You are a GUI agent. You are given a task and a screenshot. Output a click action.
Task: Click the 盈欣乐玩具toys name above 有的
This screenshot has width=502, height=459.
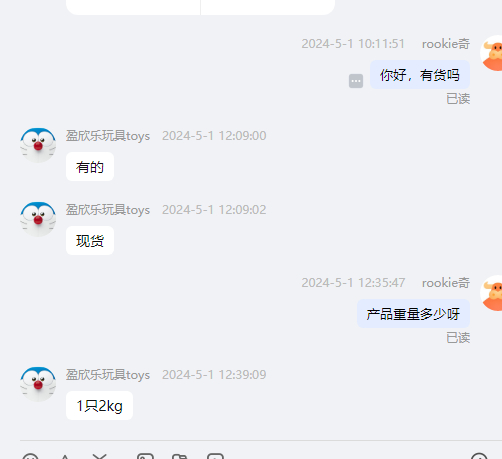(108, 136)
